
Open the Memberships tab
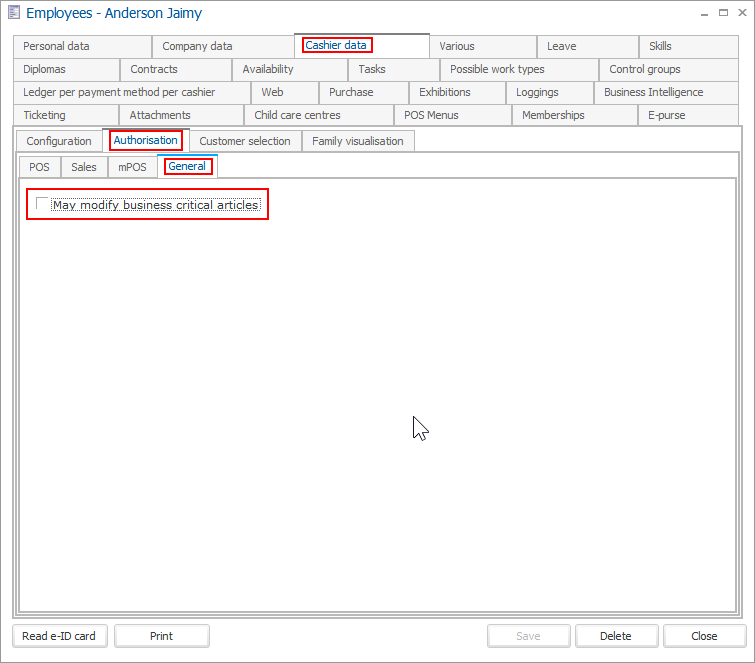pos(553,115)
